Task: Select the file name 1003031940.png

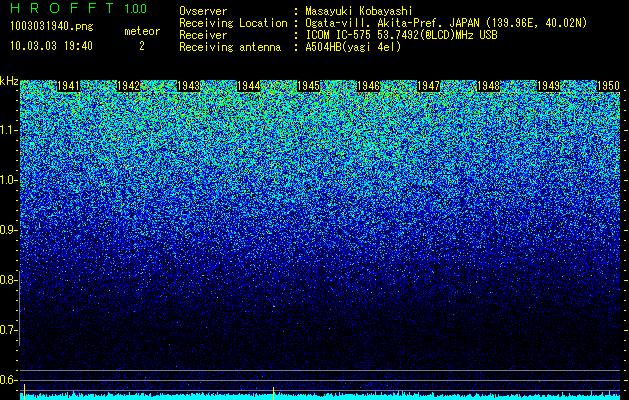Action: [x=52, y=26]
